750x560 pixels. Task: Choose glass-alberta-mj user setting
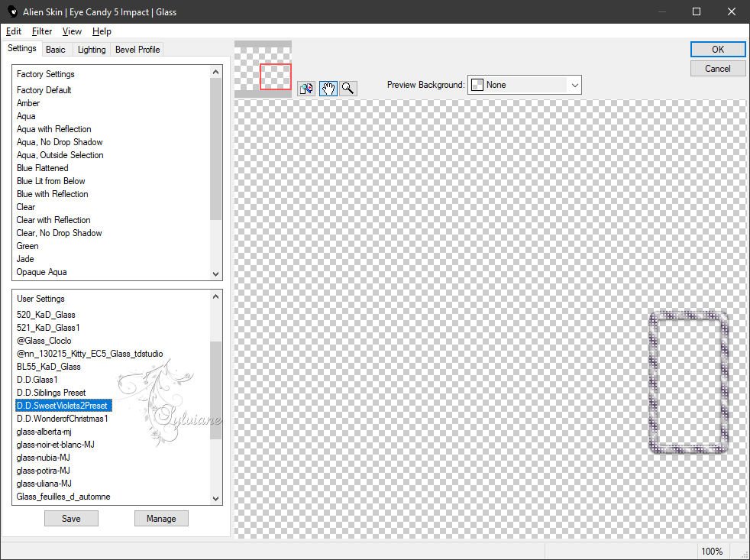tap(44, 431)
